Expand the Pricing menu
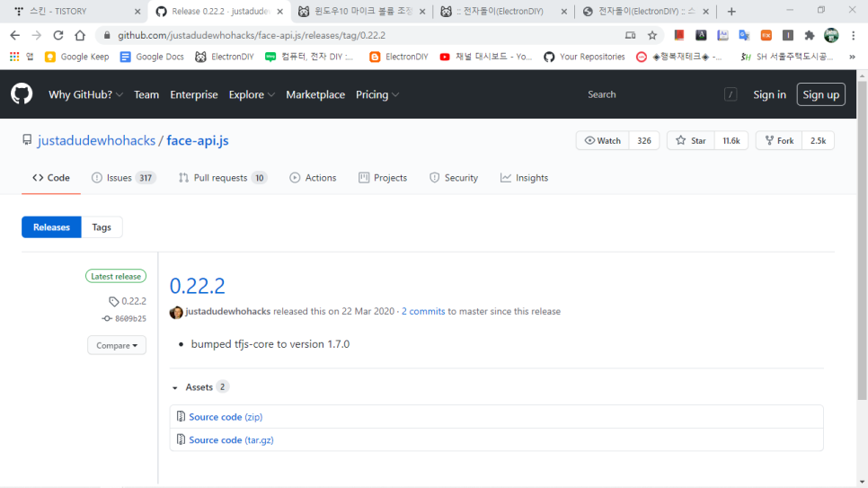The width and height of the screenshot is (868, 488). pos(377,94)
